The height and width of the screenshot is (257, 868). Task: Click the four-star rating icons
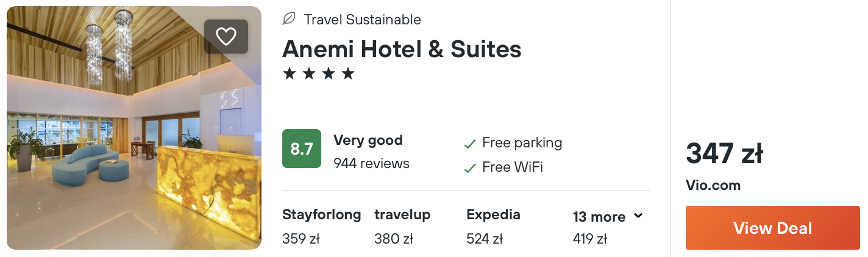318,74
